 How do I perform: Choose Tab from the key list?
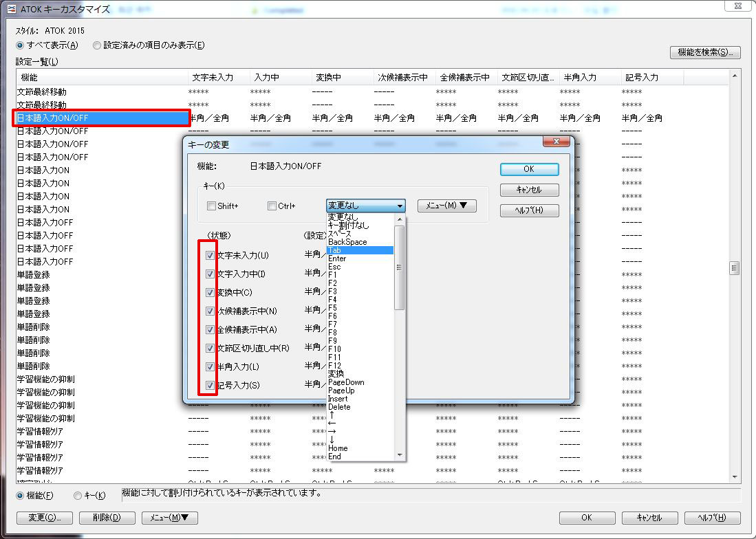pyautogui.click(x=360, y=250)
